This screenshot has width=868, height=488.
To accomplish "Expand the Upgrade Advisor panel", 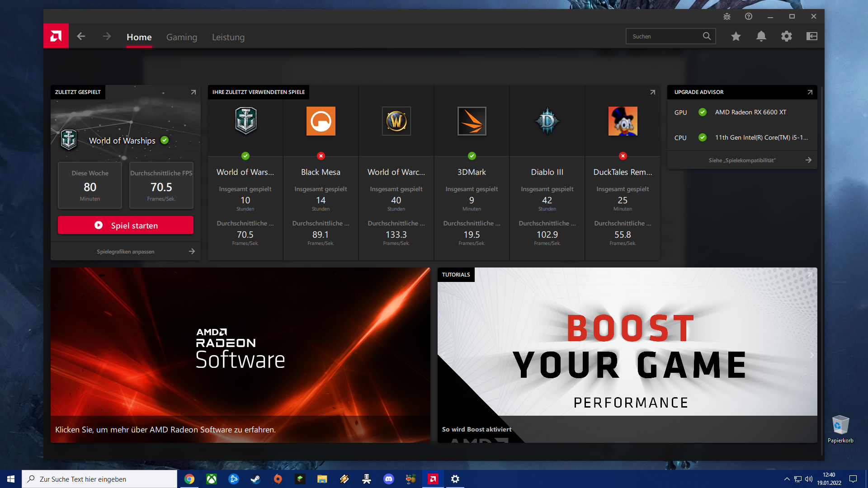I will coord(810,92).
